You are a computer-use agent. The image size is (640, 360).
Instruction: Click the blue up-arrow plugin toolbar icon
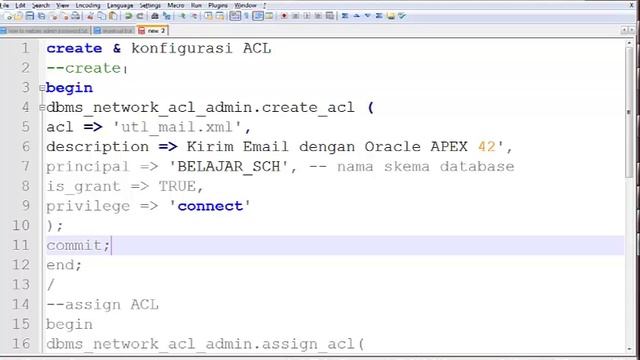pyautogui.click(x=356, y=16)
